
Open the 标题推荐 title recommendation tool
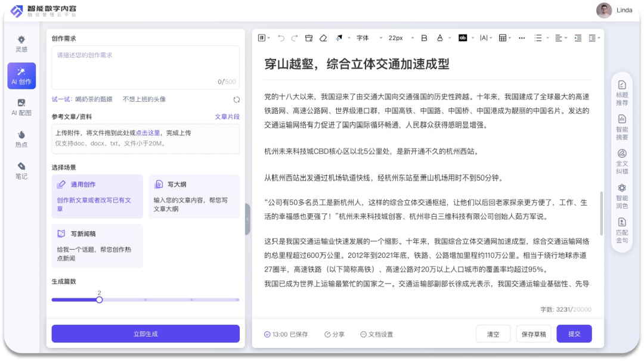pyautogui.click(x=622, y=93)
